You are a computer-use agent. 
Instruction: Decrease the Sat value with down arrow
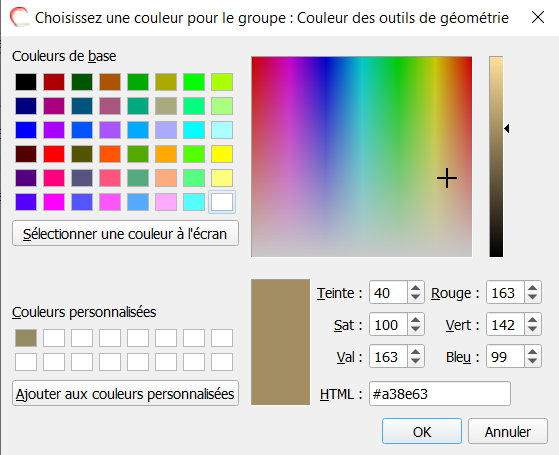(x=415, y=329)
